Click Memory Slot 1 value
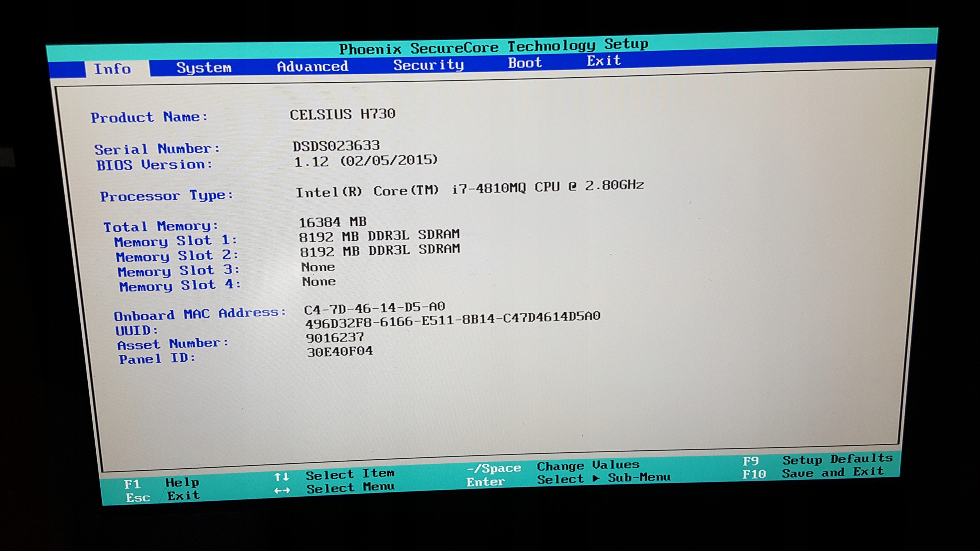This screenshot has height=551, width=980. pyautogui.click(x=379, y=236)
